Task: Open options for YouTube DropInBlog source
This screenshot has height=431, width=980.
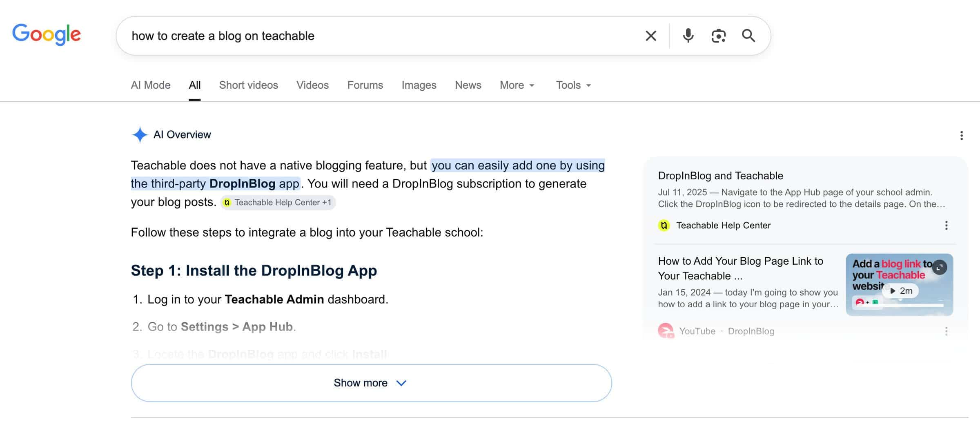Action: click(946, 331)
